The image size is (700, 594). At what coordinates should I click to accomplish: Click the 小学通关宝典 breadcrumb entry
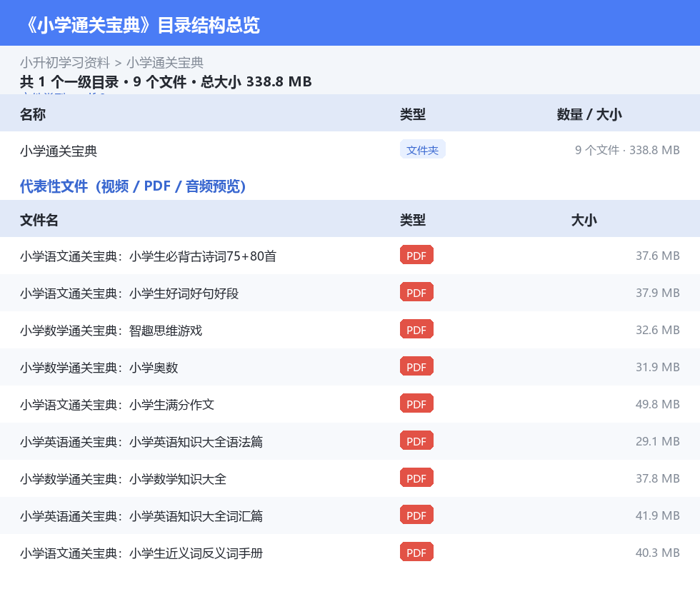(165, 63)
